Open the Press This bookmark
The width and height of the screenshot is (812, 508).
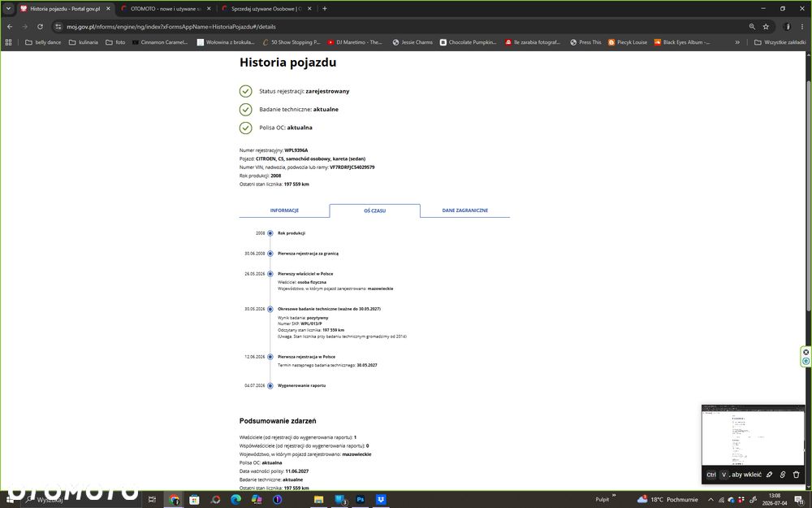585,42
